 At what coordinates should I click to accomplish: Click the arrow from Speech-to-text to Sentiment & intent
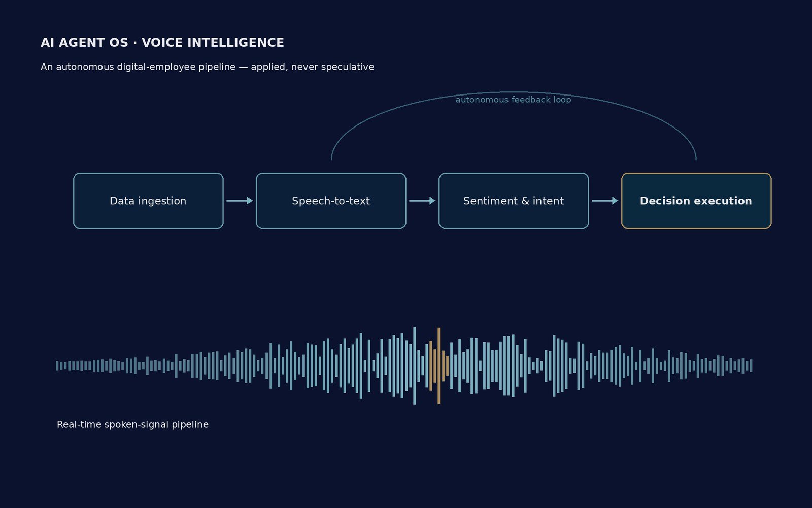click(x=422, y=201)
